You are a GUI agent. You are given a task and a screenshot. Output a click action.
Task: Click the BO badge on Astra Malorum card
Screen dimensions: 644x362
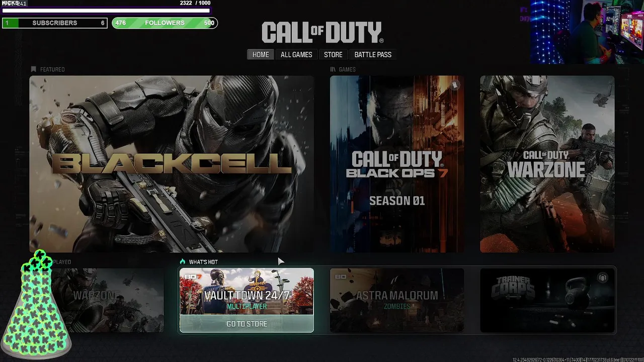[340, 277]
